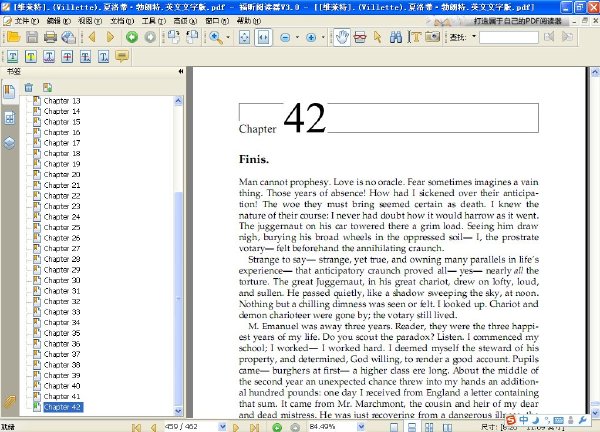600x432 pixels.
Task: Open the zoom tool dropdown arrow
Action: click(228, 37)
